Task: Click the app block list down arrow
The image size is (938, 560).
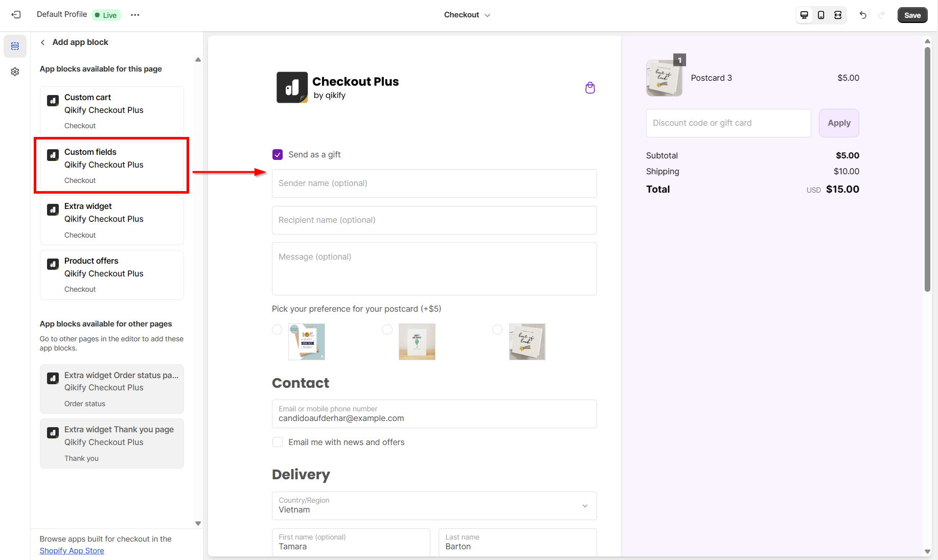Action: click(198, 523)
